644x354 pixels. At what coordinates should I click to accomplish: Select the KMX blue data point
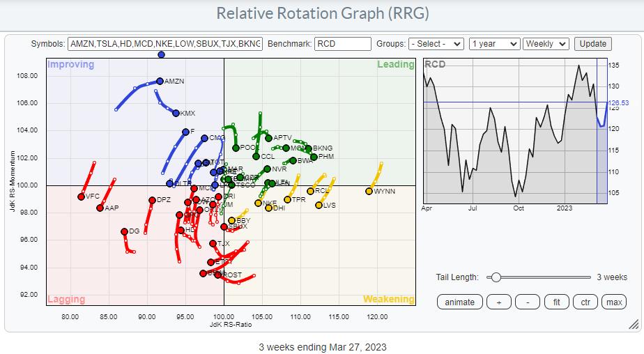pos(176,113)
